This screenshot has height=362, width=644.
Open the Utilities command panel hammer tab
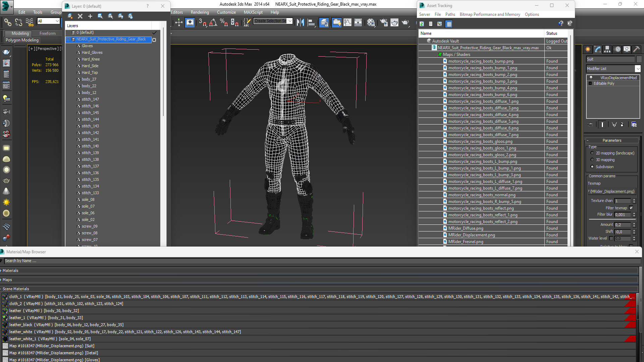point(637,49)
